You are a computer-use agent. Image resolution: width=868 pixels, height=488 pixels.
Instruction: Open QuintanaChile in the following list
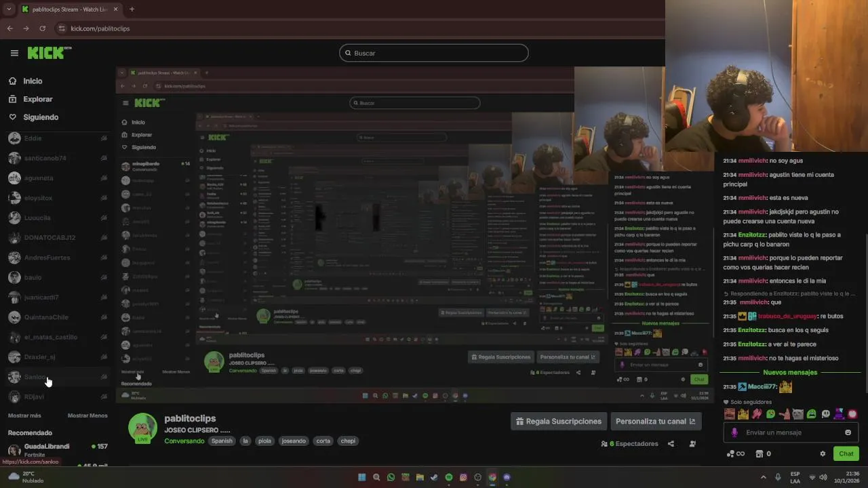[x=58, y=317]
